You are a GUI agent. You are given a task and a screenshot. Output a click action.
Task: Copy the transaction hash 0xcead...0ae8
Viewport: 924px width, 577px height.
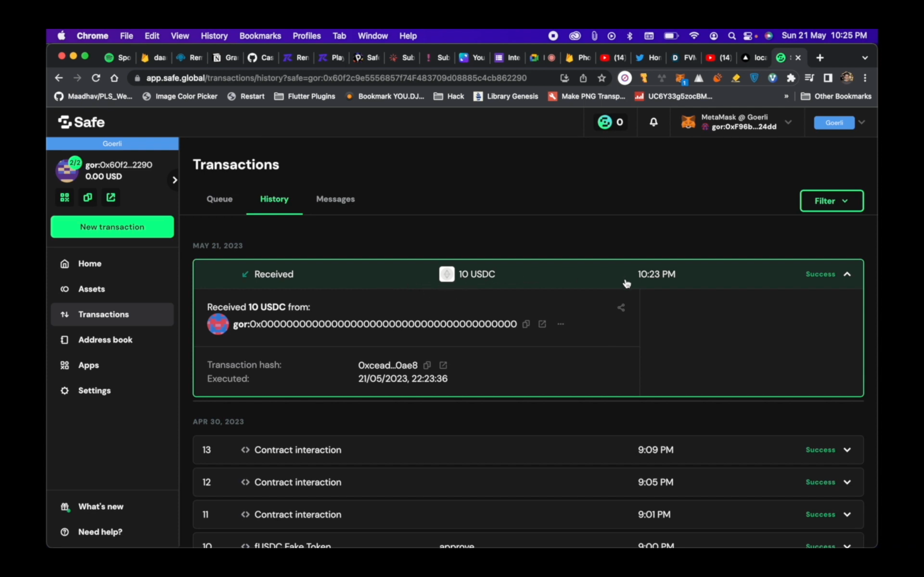pyautogui.click(x=427, y=365)
